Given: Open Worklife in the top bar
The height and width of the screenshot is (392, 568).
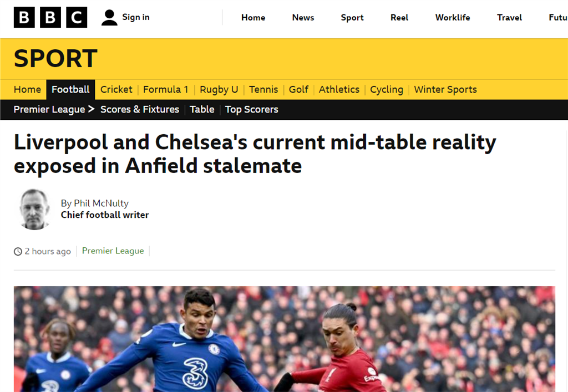Looking at the screenshot, I should pyautogui.click(x=453, y=18).
